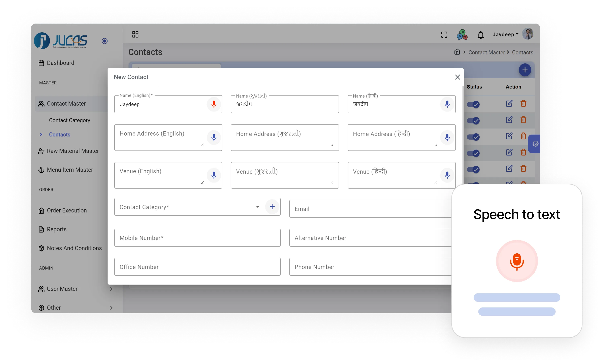Toggle status of the third contact row
This screenshot has width=602, height=364.
tap(473, 137)
